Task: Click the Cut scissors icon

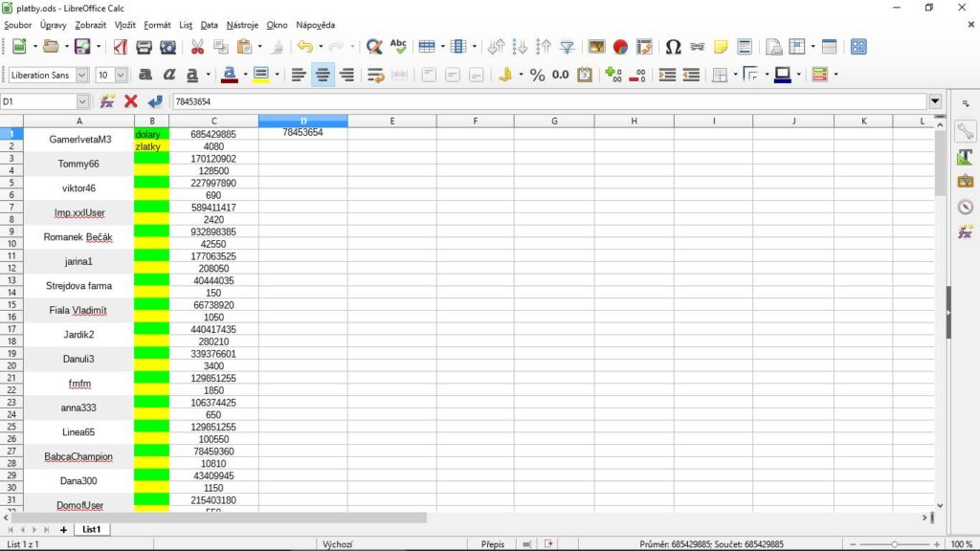Action: [x=197, y=46]
